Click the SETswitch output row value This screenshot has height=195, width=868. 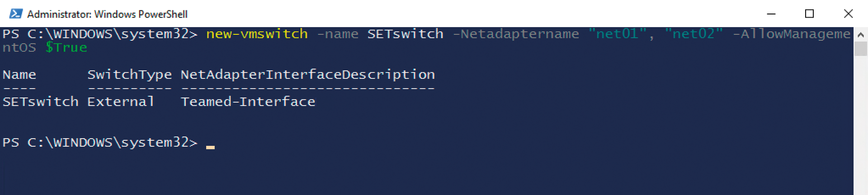41,102
